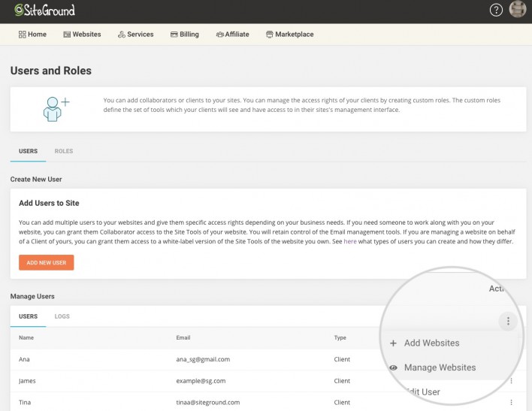Viewport: 532px width, 411px height.
Task: Click Client type in Ana row
Action: (x=342, y=359)
